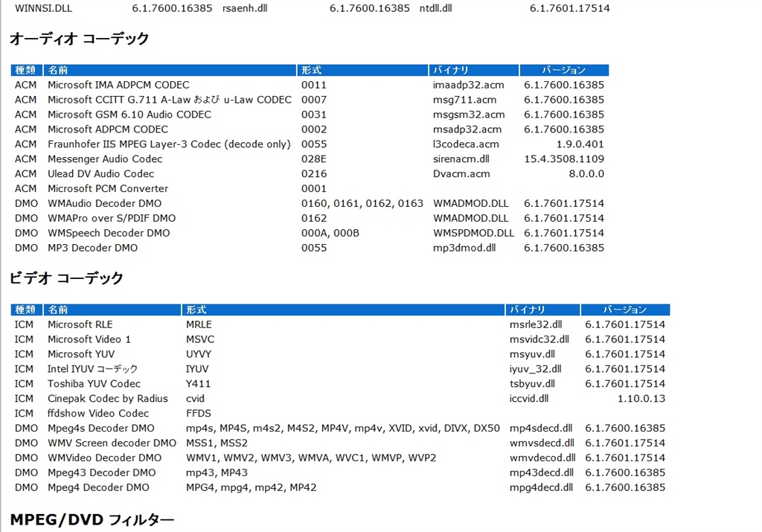762x532 pixels.
Task: Click the sirenacm.dll binary cell
Action: 461,159
